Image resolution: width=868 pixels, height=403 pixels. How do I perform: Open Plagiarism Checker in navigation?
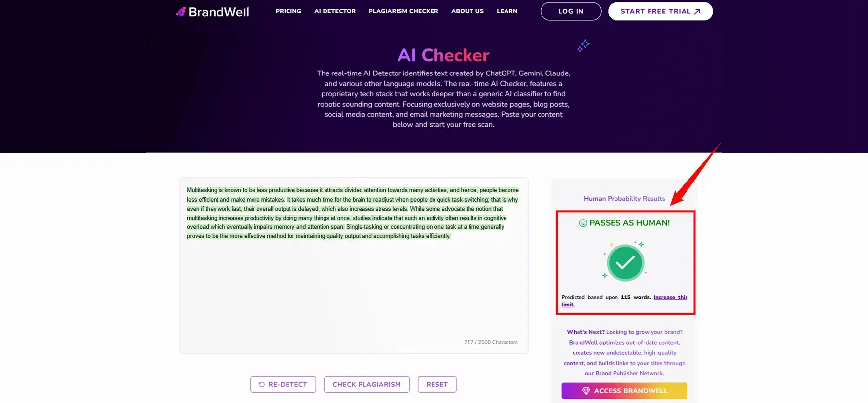click(403, 11)
